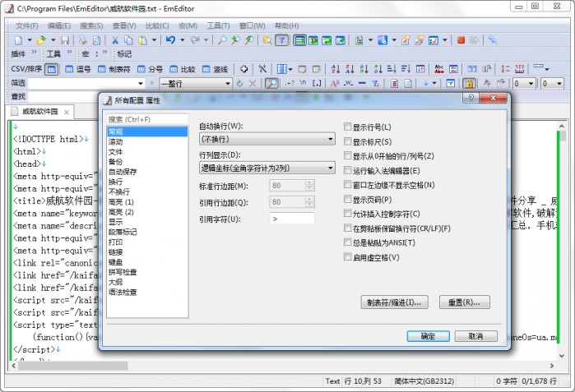
Task: Click the 竖线 toolbar item
Action: click(x=215, y=69)
